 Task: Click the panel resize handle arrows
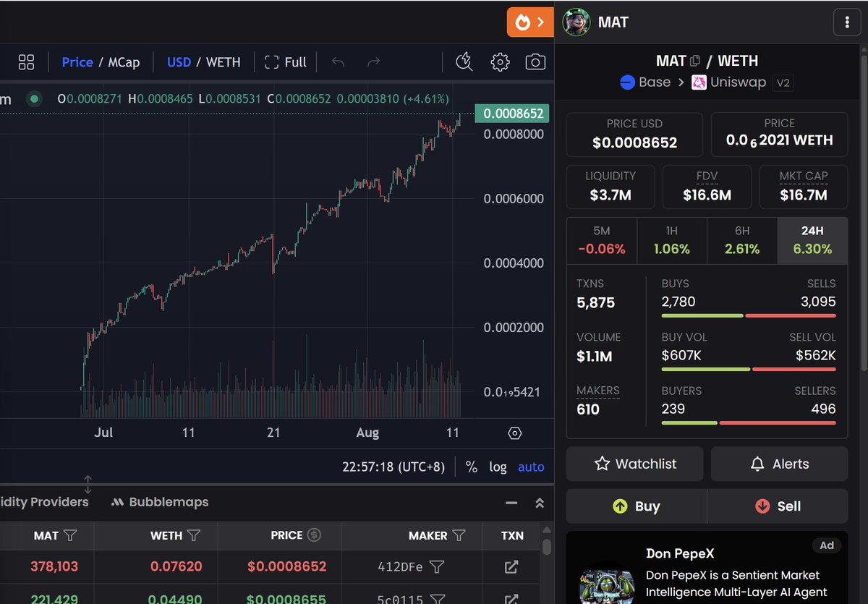[x=88, y=484]
